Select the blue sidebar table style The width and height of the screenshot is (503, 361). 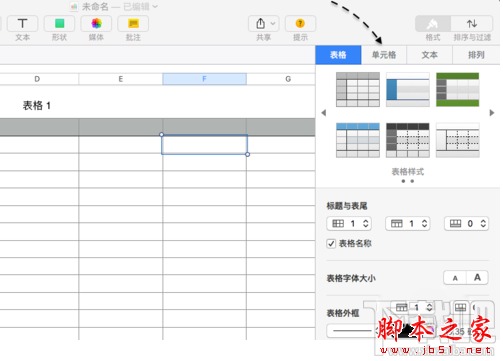point(408,89)
